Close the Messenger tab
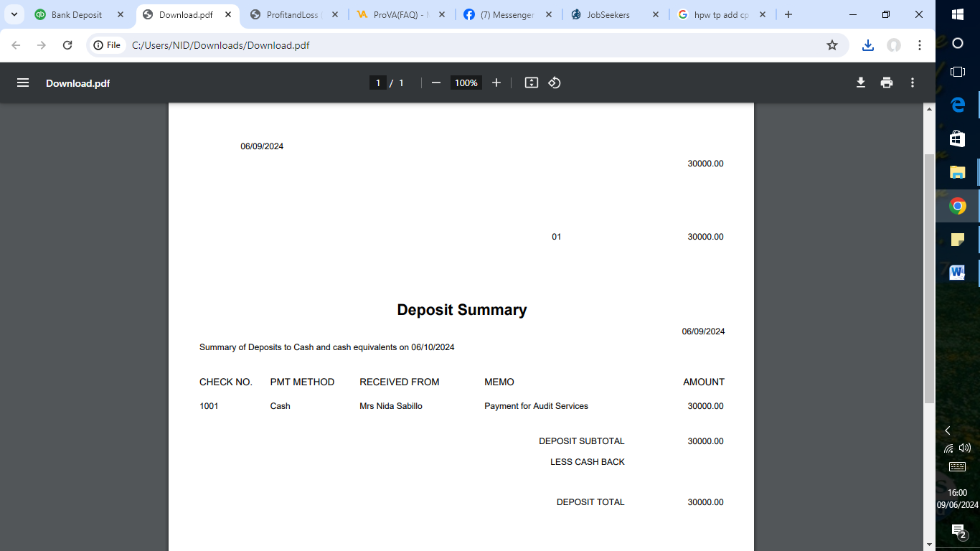Screen dimensions: 980x551 coord(549,14)
